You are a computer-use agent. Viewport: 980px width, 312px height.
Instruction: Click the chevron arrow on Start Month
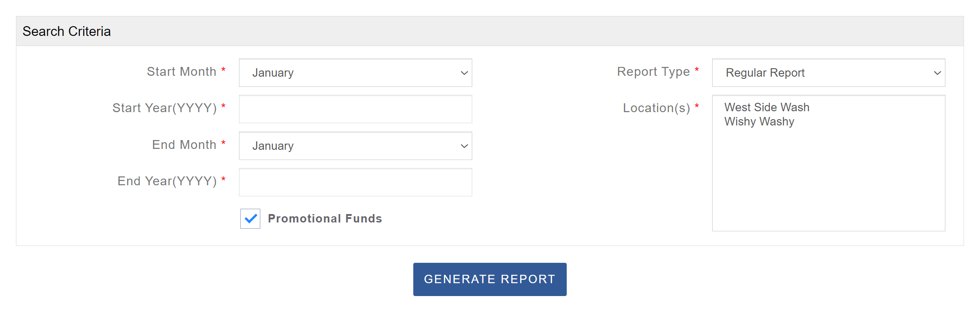pos(464,73)
